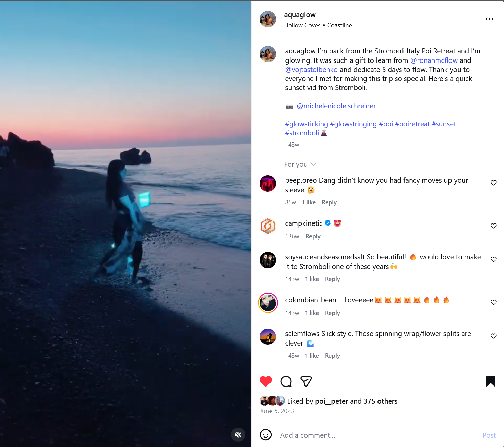Like salemflows' comment
The height and width of the screenshot is (447, 504).
coord(494,336)
